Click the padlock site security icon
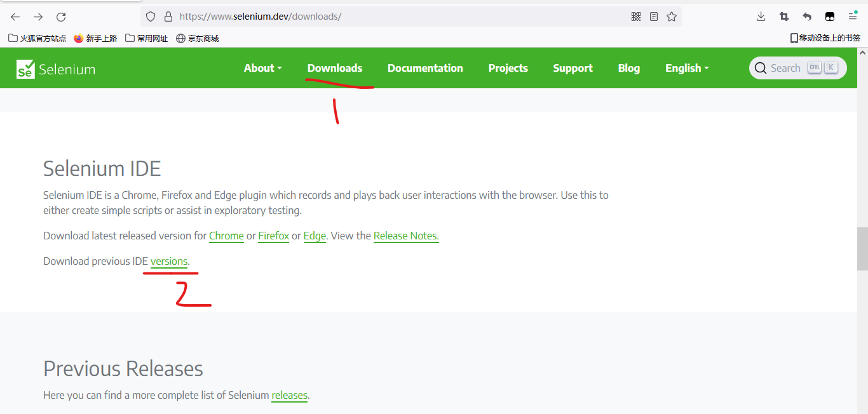 (x=168, y=17)
